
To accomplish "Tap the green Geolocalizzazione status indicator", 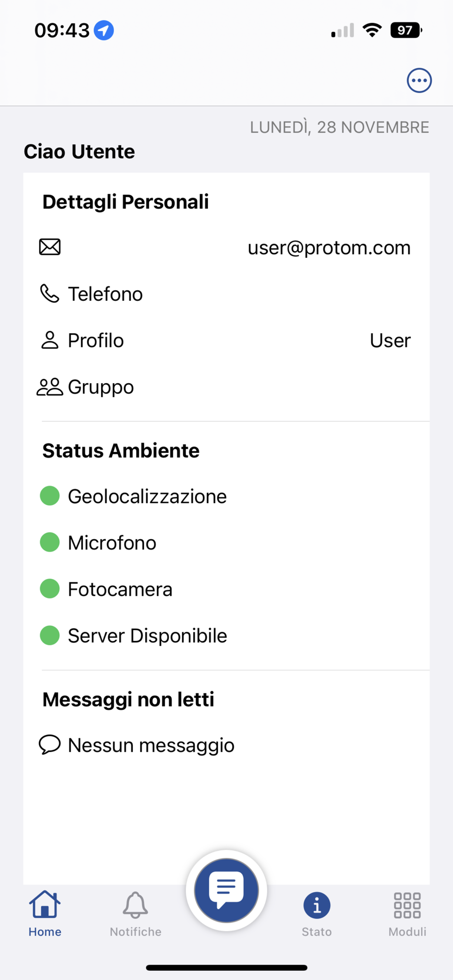I will (50, 495).
